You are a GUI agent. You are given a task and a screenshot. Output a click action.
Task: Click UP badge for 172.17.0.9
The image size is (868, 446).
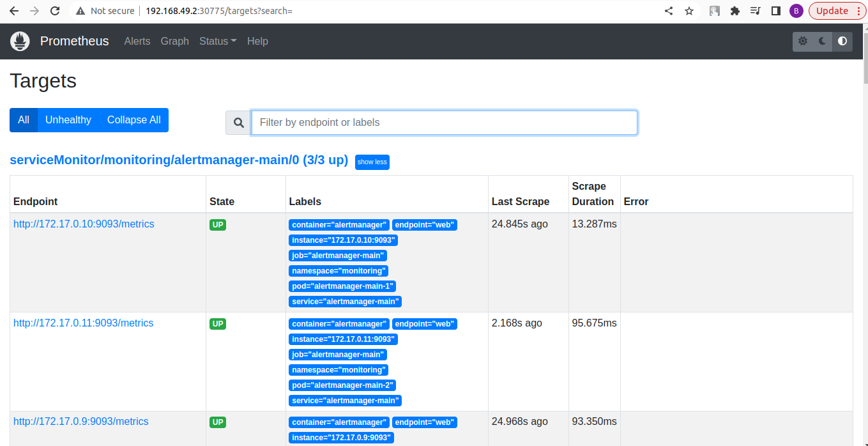click(x=218, y=422)
